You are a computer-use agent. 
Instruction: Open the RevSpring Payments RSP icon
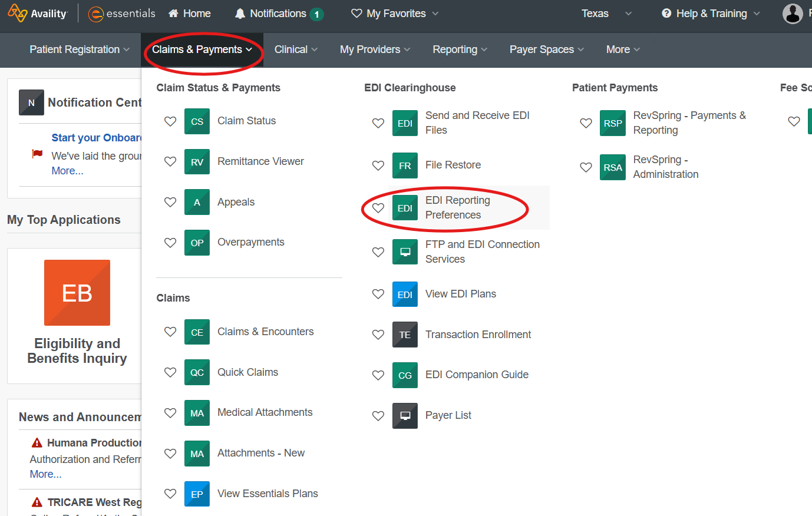pyautogui.click(x=613, y=123)
